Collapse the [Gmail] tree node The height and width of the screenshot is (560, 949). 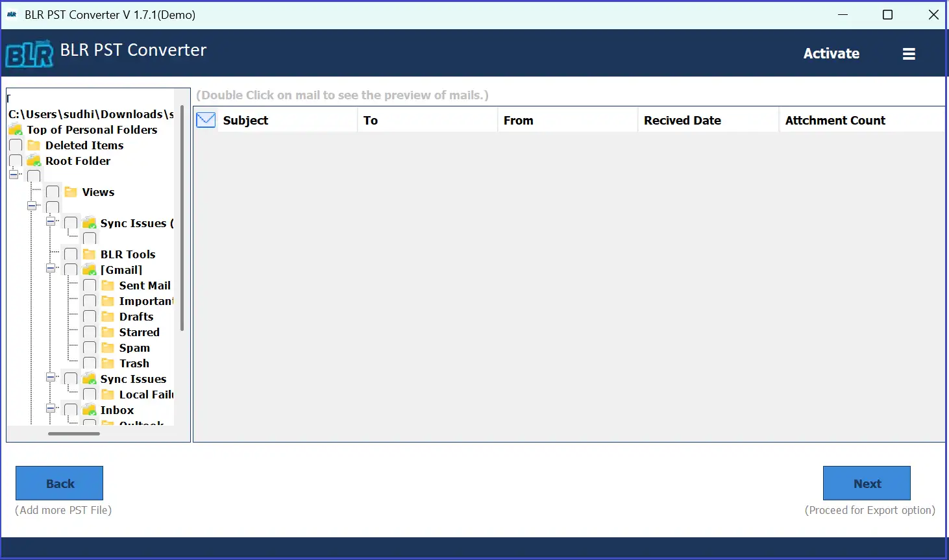(51, 269)
